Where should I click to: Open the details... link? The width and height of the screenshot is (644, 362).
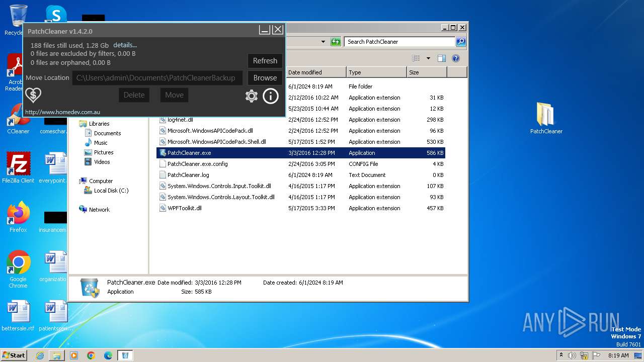[x=125, y=45]
